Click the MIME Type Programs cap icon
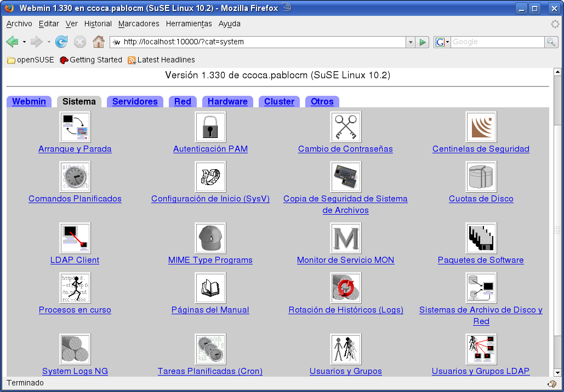 coord(210,238)
